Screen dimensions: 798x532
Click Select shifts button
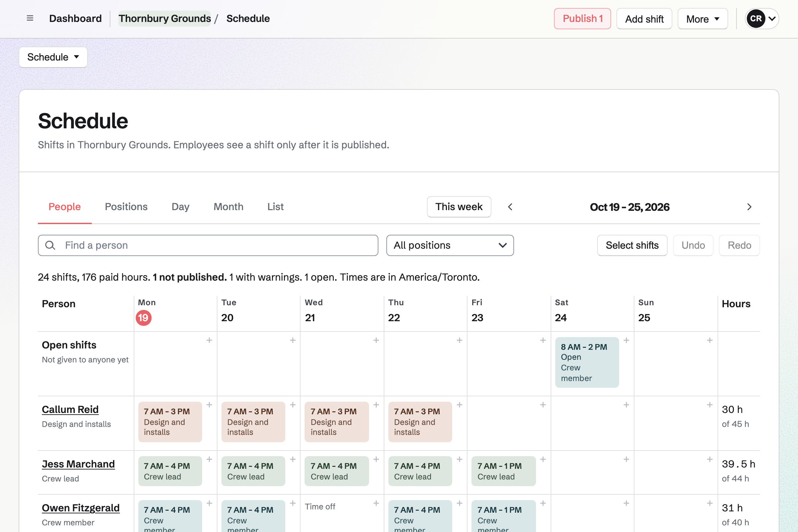632,245
